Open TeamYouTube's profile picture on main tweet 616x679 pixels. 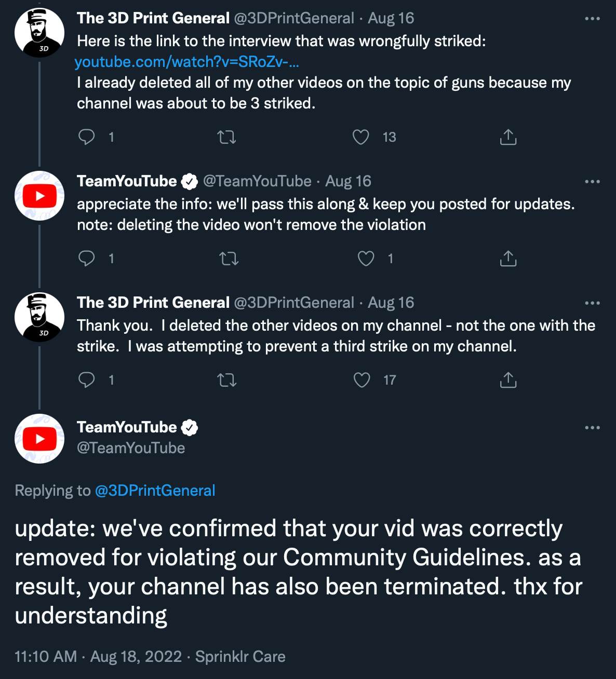coord(39,439)
